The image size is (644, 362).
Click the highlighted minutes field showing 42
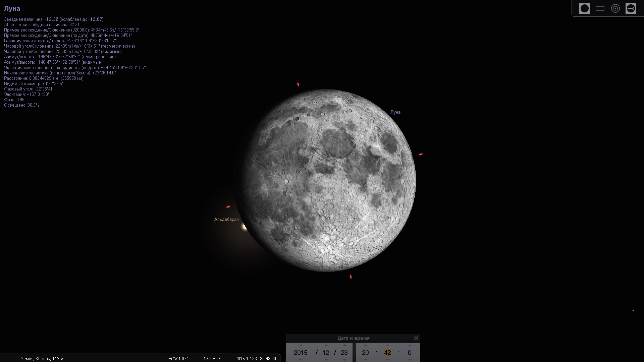tap(387, 353)
